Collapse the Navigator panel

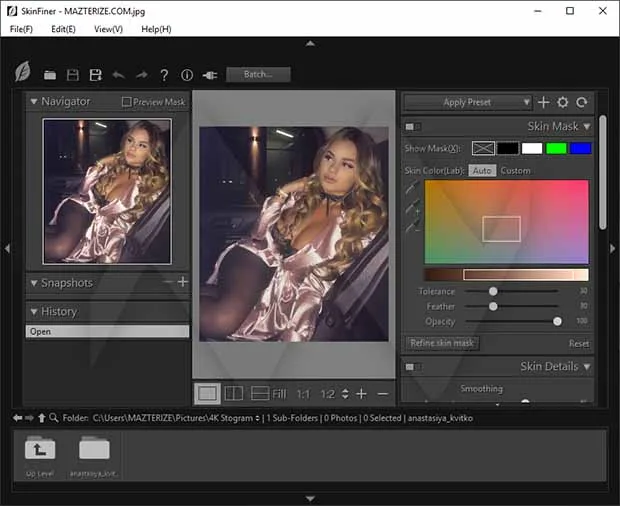[x=33, y=102]
